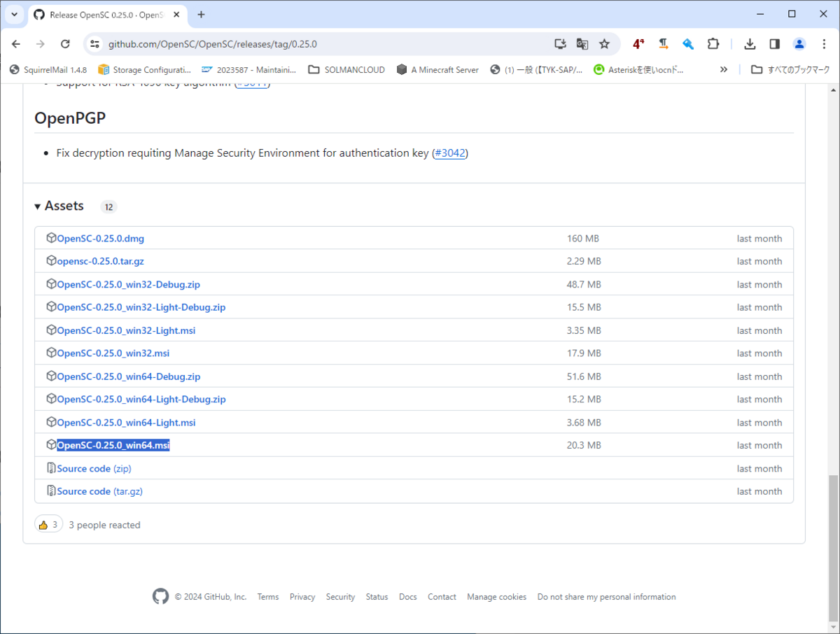Download OpenSC-0.25.0_win64.msi
Screen dimensions: 840x634
(113, 444)
